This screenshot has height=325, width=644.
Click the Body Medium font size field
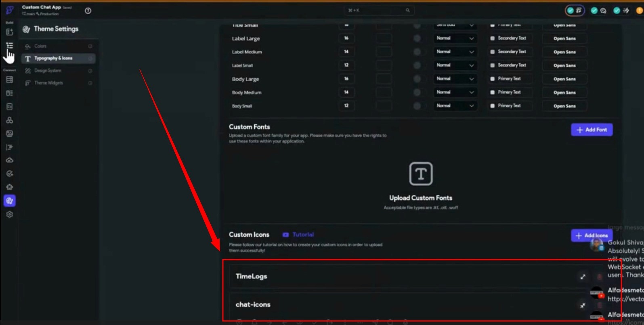346,92
